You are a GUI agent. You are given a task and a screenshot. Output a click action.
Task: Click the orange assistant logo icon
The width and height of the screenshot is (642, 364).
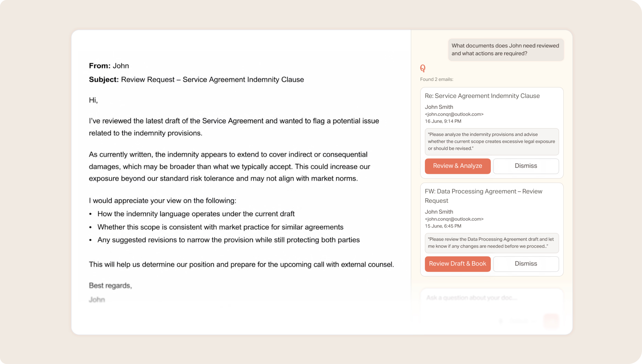click(x=423, y=68)
